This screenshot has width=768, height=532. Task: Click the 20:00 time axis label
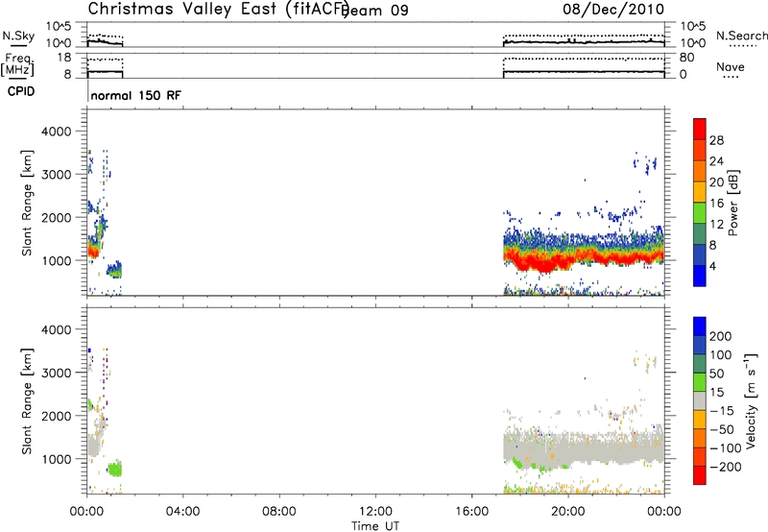[x=568, y=512]
